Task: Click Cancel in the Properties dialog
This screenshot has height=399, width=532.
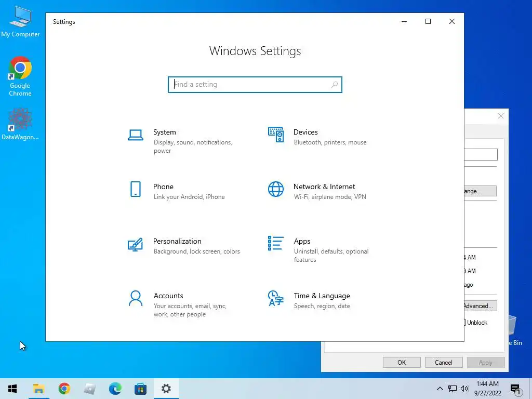Action: click(x=444, y=362)
